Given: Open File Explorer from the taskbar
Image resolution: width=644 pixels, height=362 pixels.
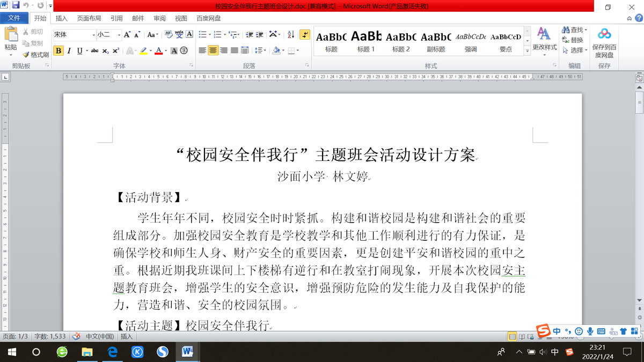Looking at the screenshot, I should pos(86,352).
